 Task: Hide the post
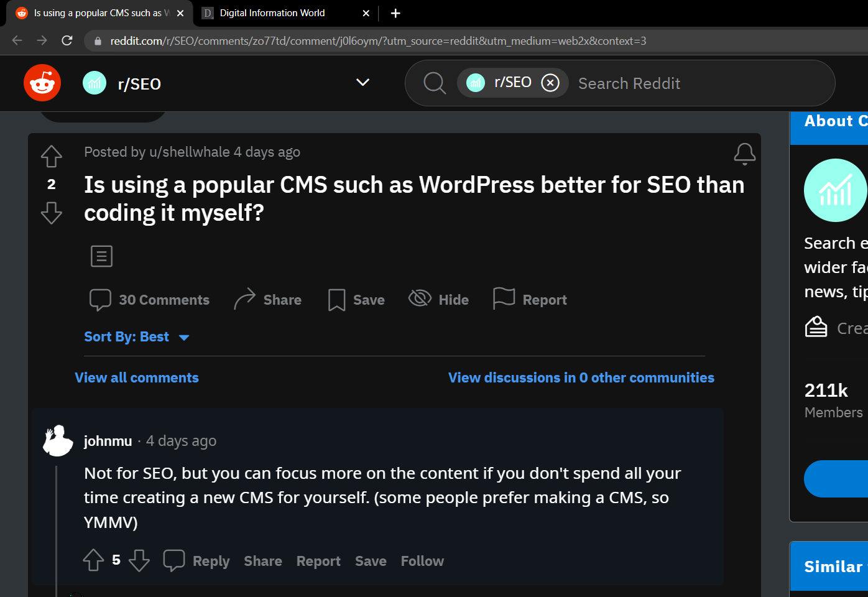(x=438, y=299)
